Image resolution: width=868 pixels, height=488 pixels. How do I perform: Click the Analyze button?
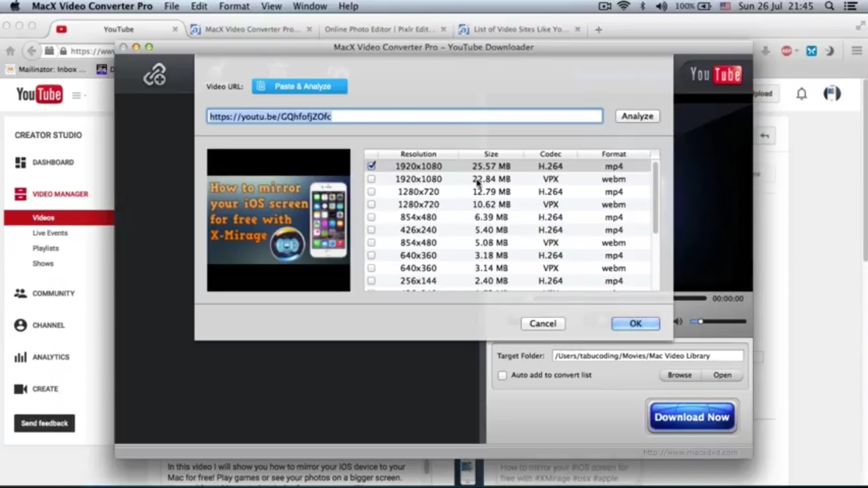pos(637,116)
